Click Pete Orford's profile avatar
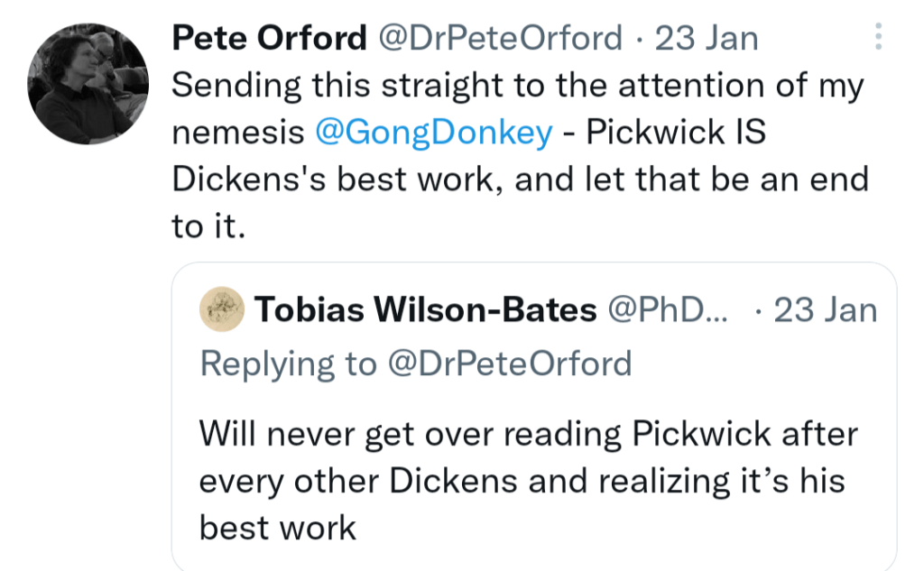The image size is (924, 571). (88, 84)
